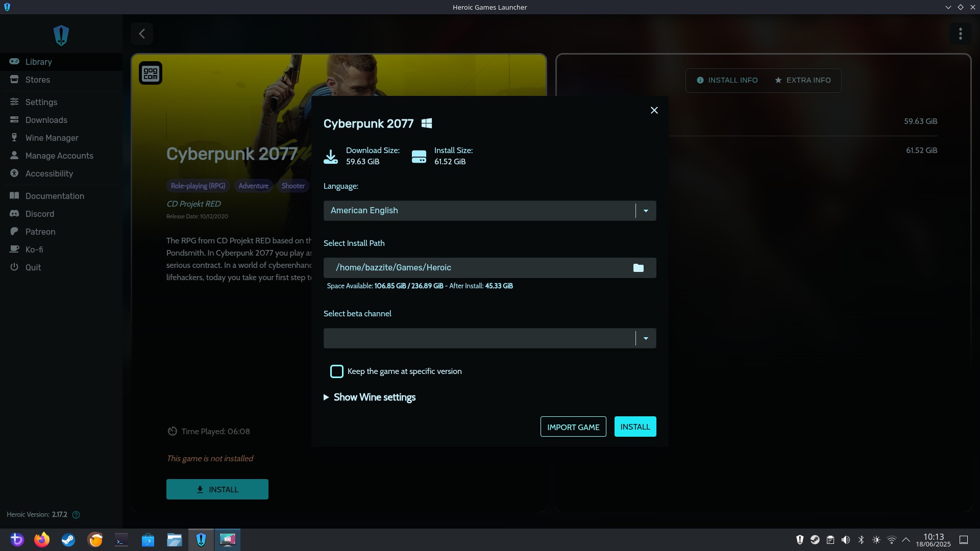This screenshot has height=551, width=980.
Task: Click the Steam system tray icon
Action: tap(815, 540)
